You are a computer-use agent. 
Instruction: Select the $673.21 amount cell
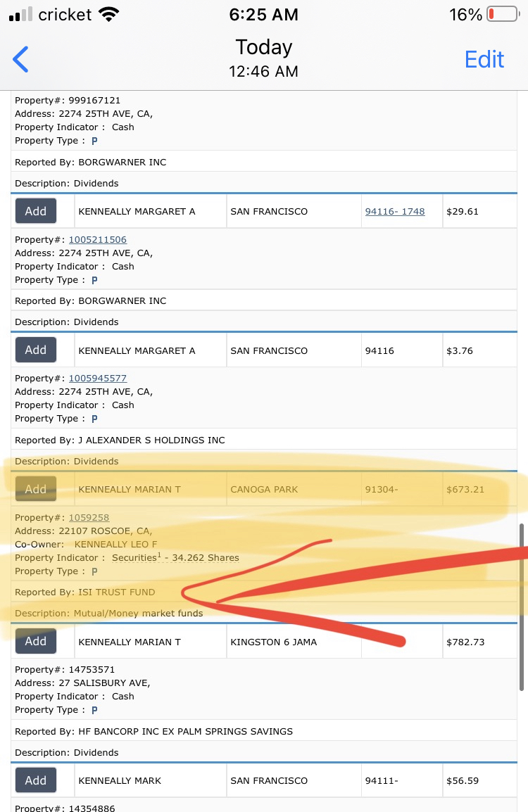tap(480, 489)
